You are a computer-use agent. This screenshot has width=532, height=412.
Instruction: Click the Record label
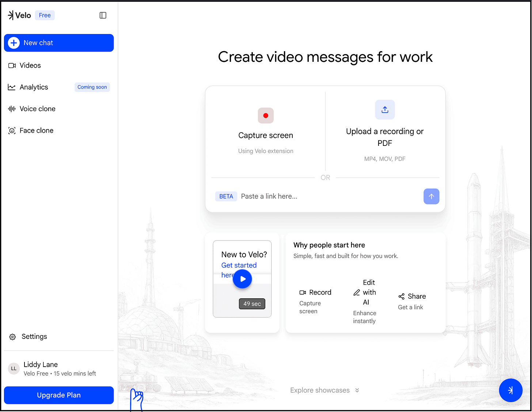click(x=320, y=292)
